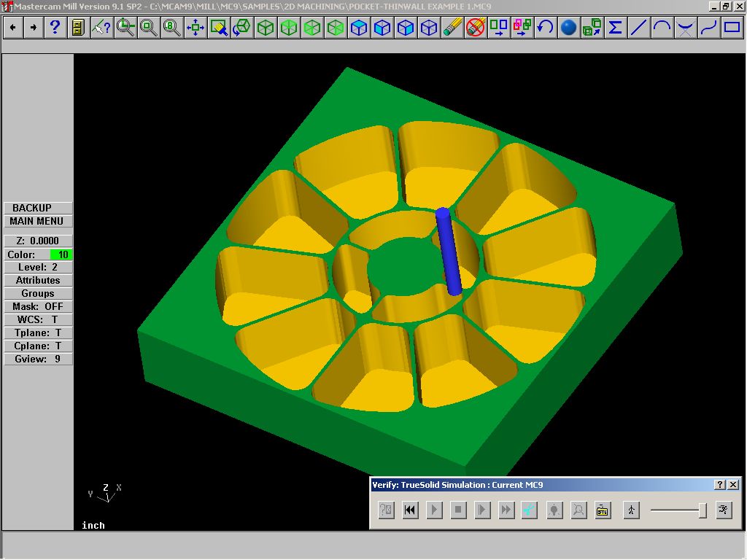Click the STL file save icon in Verify
747x560 pixels.
tap(603, 510)
